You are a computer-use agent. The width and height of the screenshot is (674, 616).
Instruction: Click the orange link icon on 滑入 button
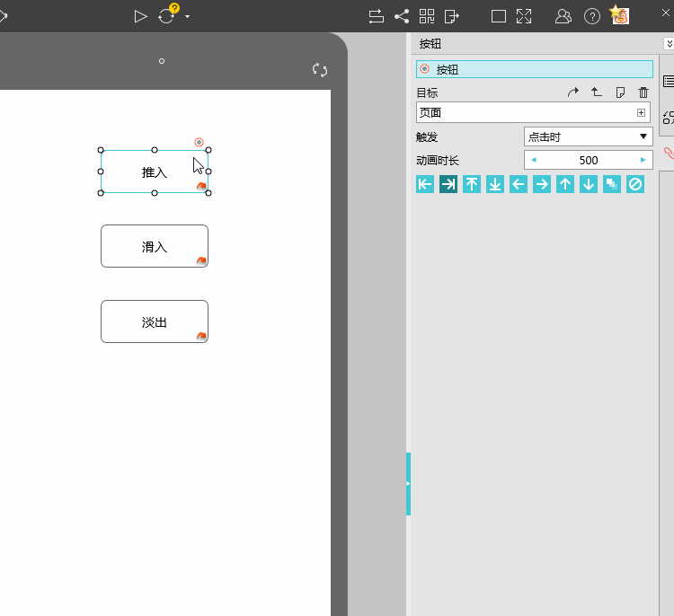(201, 260)
